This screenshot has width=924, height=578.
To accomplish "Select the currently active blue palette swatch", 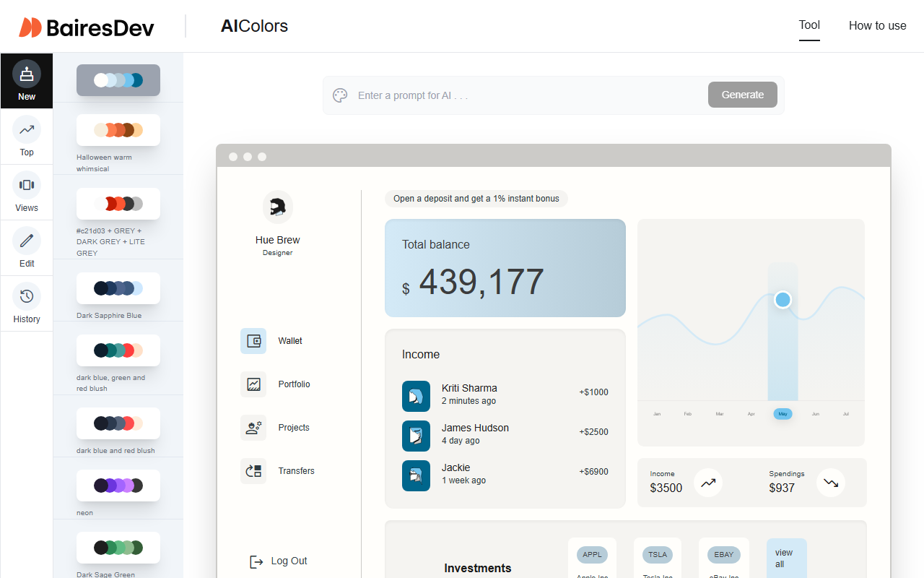I will [x=118, y=80].
